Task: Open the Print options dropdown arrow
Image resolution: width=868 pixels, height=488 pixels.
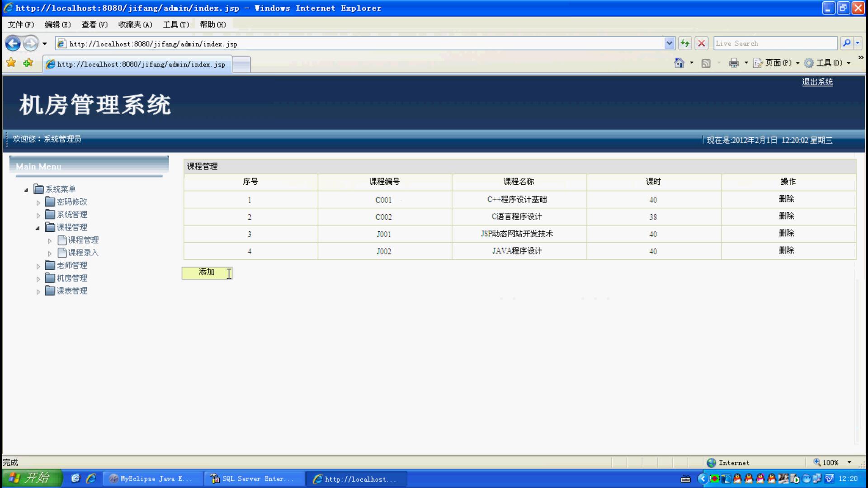Action: (x=746, y=63)
